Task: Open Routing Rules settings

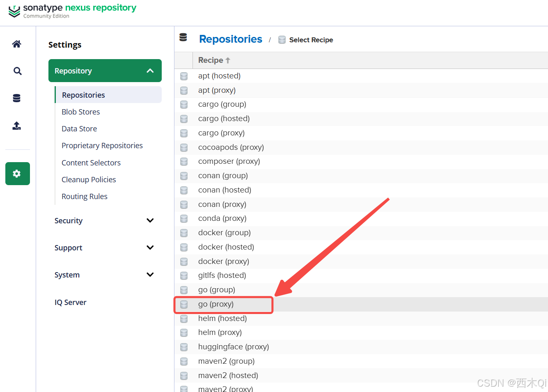Action: click(x=85, y=197)
